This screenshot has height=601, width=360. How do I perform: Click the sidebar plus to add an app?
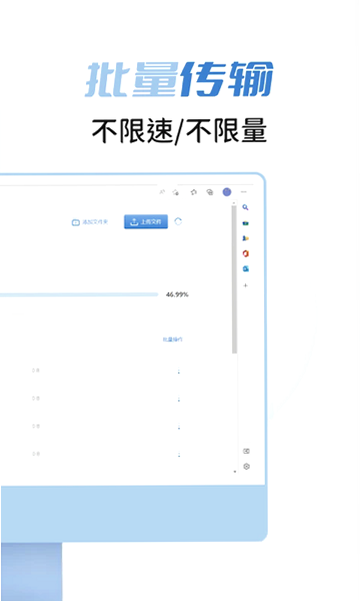tap(246, 285)
